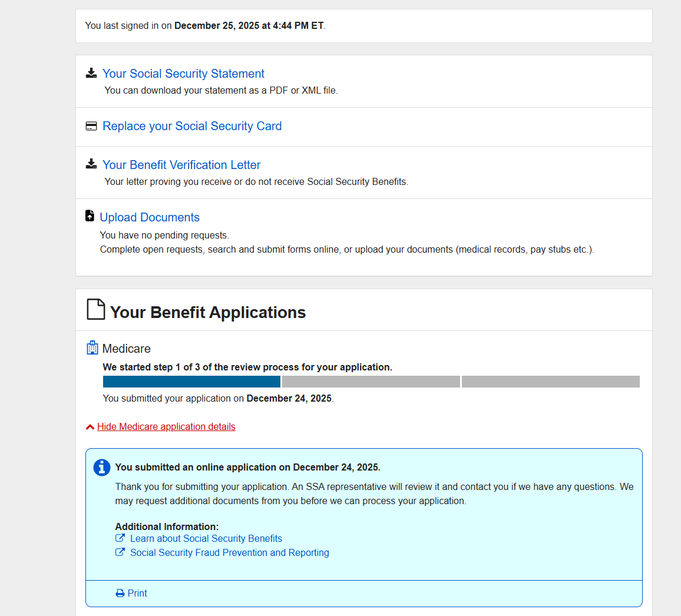Open Learn about Social Security Benefits link
Screen dimensions: 681x616
click(206, 538)
